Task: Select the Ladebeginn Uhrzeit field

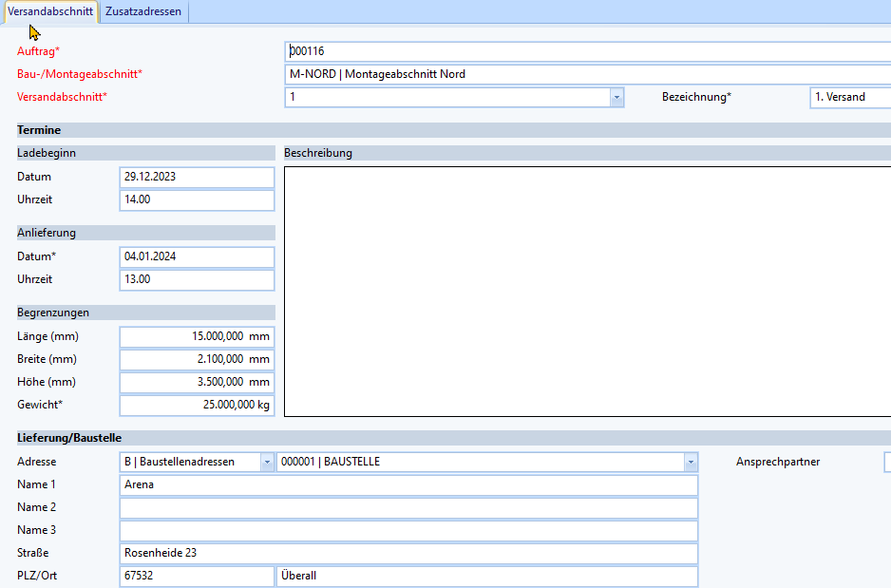Action: point(197,200)
